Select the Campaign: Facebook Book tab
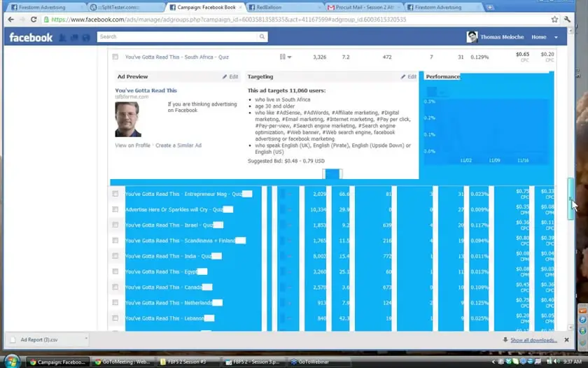 coord(206,7)
